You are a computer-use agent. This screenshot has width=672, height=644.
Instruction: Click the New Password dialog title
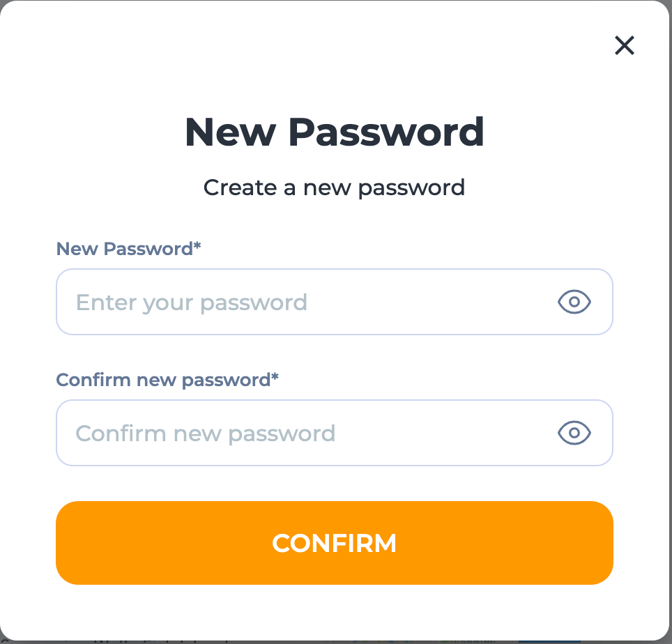pyautogui.click(x=335, y=132)
